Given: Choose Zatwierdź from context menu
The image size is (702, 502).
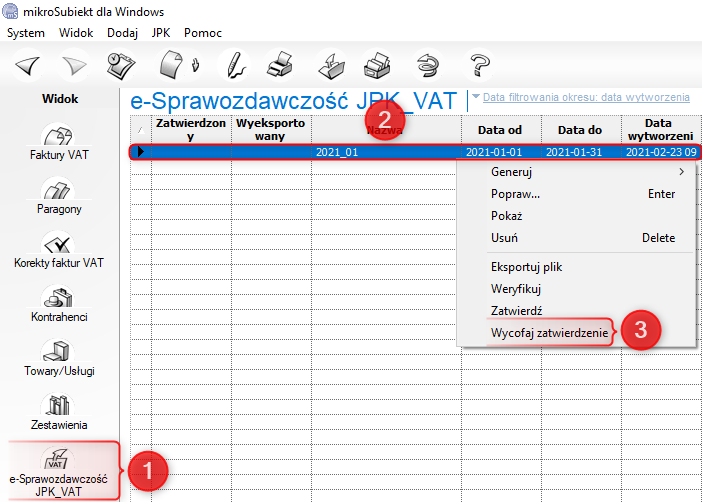Looking at the screenshot, I should click(x=576, y=311).
